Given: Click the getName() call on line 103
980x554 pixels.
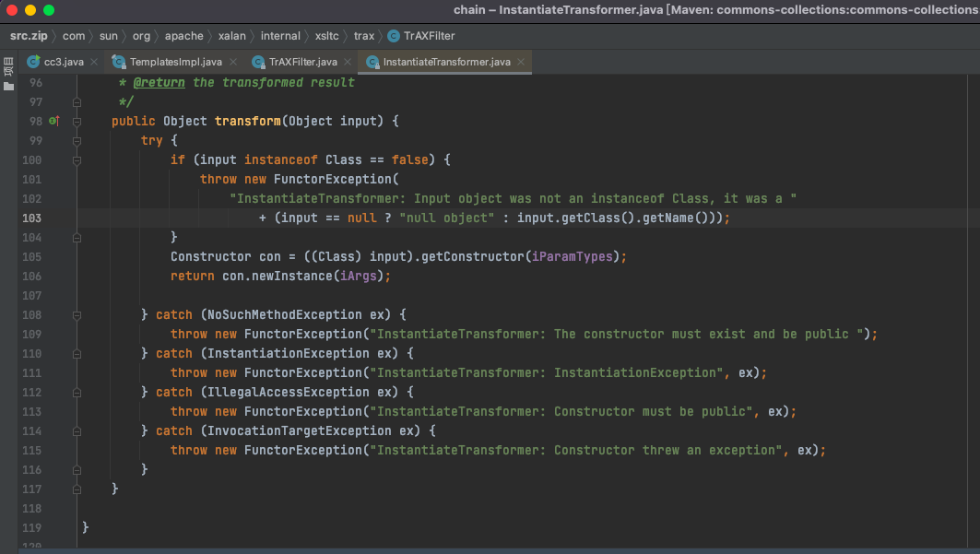Looking at the screenshot, I should (676, 218).
